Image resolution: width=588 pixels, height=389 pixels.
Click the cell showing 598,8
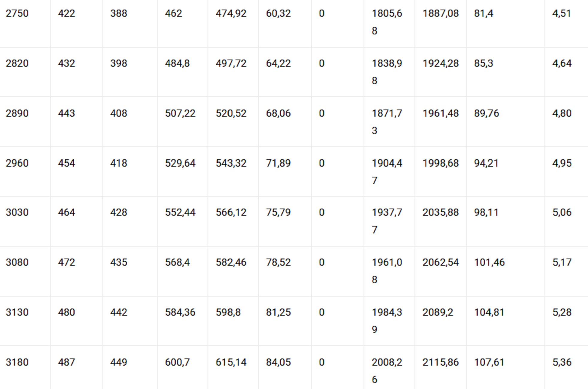(228, 312)
